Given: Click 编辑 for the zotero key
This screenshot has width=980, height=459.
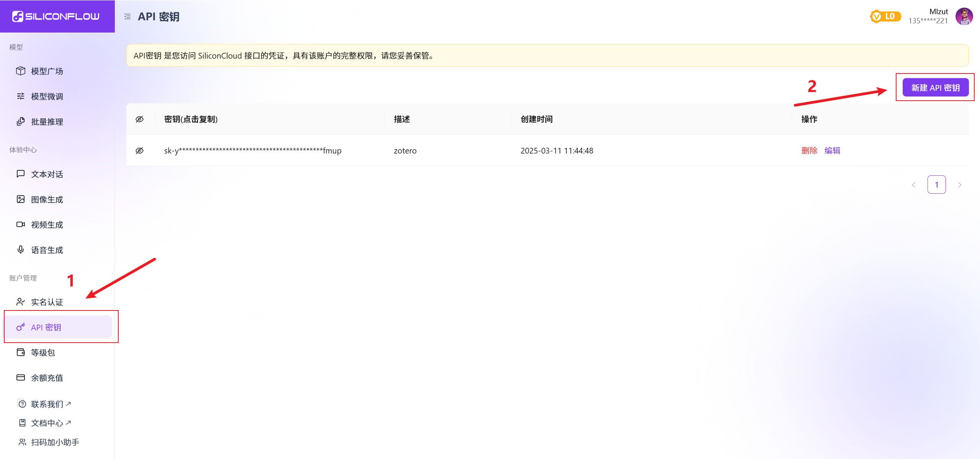Looking at the screenshot, I should [x=832, y=150].
